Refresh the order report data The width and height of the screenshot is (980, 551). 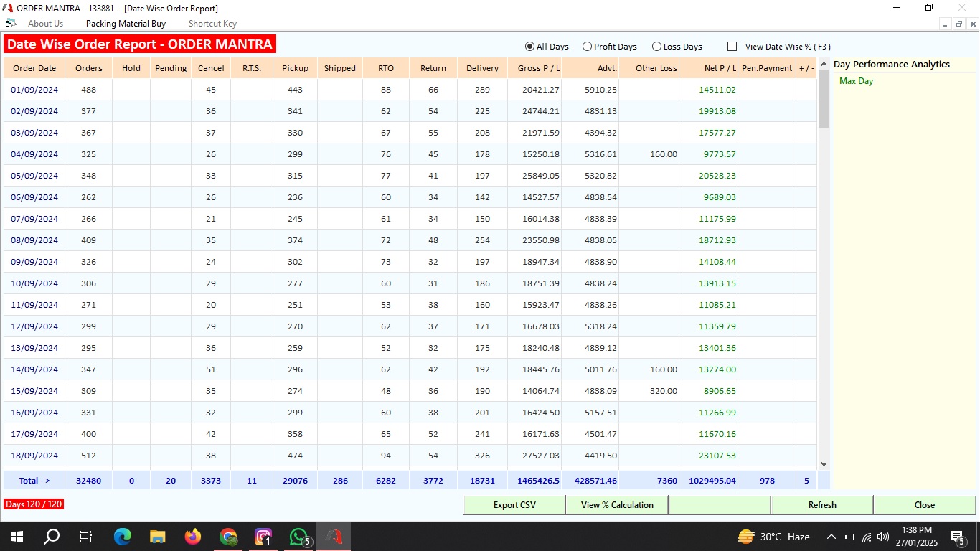click(821, 505)
